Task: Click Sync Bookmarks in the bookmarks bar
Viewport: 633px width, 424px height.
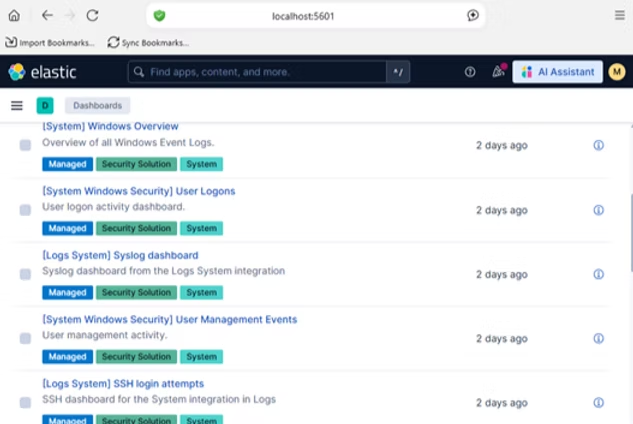Action: (148, 42)
